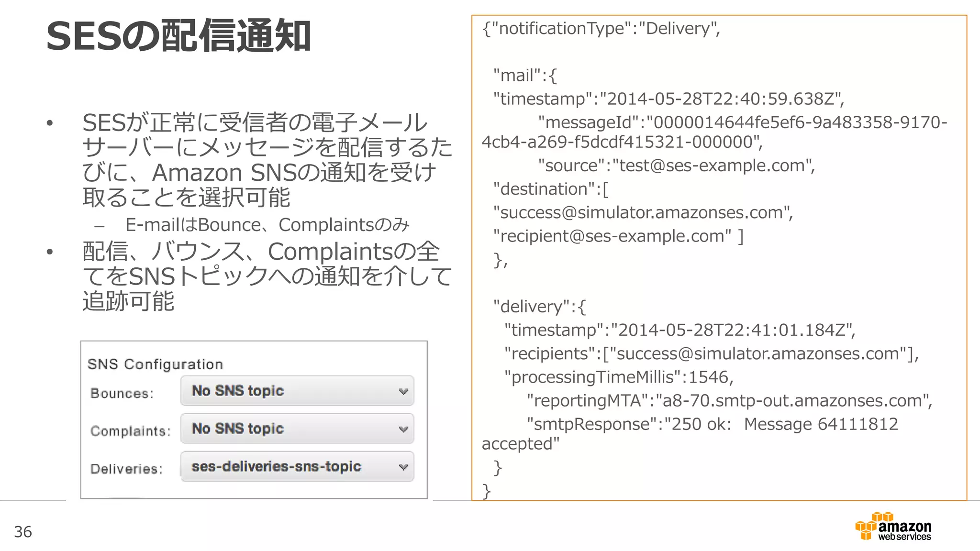Click the 'SNS Configuration' heading

pos(156,364)
